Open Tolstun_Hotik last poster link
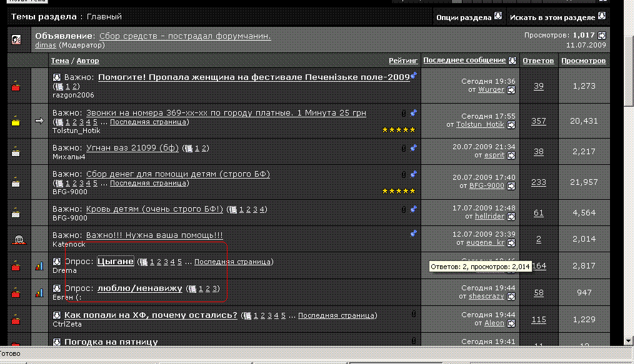635x364 pixels. coord(480,125)
